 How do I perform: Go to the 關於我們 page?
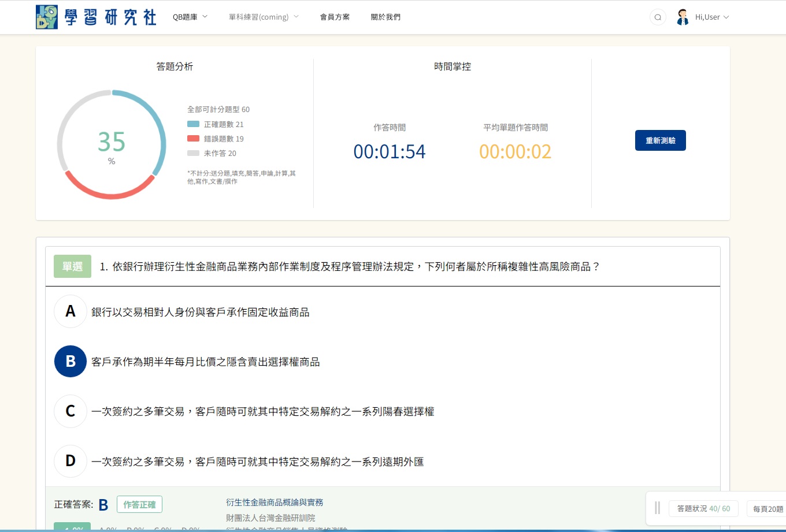[385, 17]
